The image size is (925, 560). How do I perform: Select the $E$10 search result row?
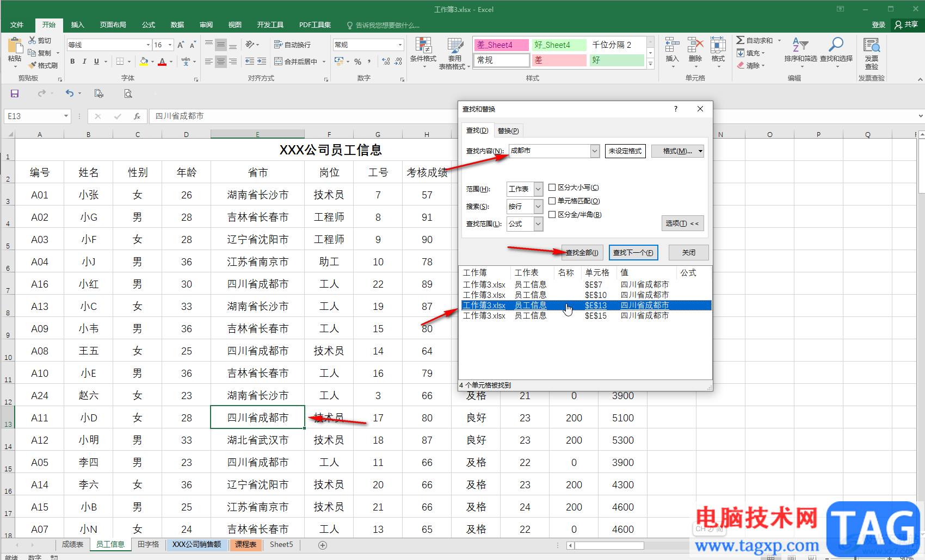point(585,295)
